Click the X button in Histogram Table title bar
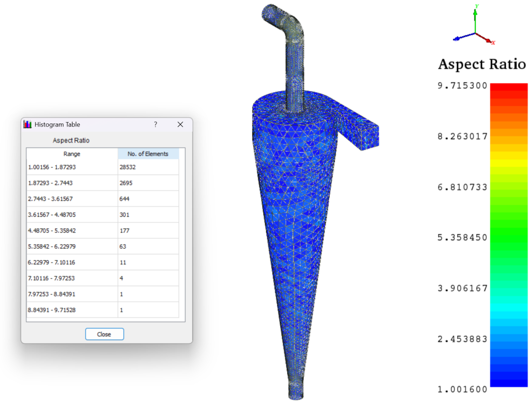The image size is (532, 404). (180, 124)
